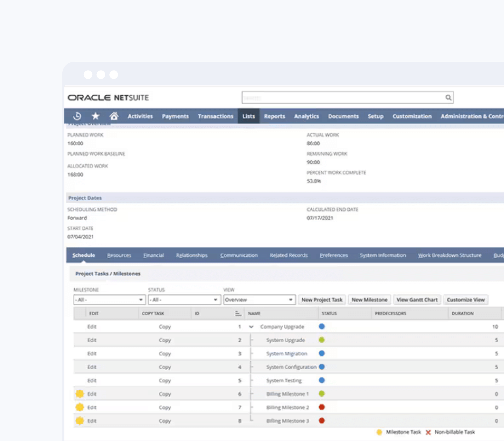504x441 pixels.
Task: Open the System Testing task name
Action: [284, 381]
